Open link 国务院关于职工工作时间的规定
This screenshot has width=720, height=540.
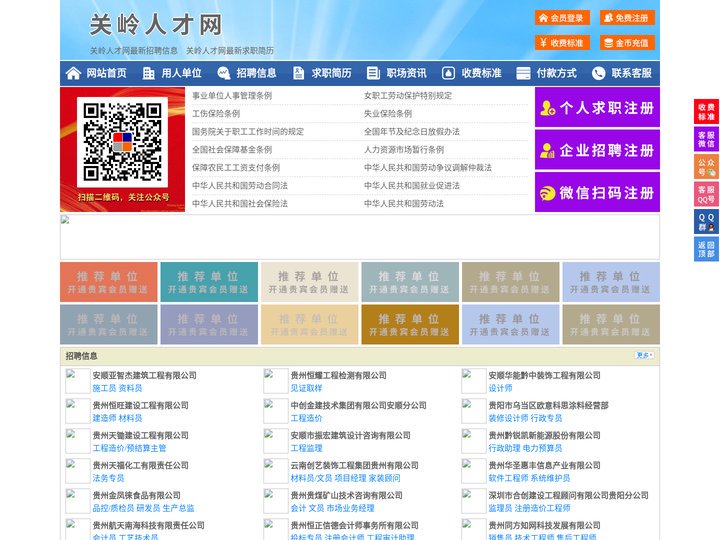tap(248, 131)
